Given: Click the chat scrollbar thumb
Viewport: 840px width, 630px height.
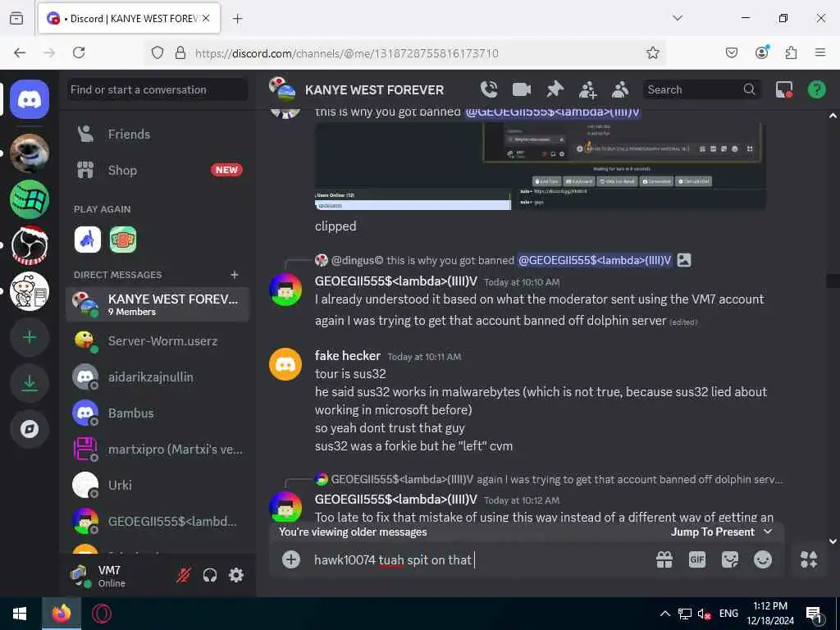Looking at the screenshot, I should pyautogui.click(x=833, y=281).
